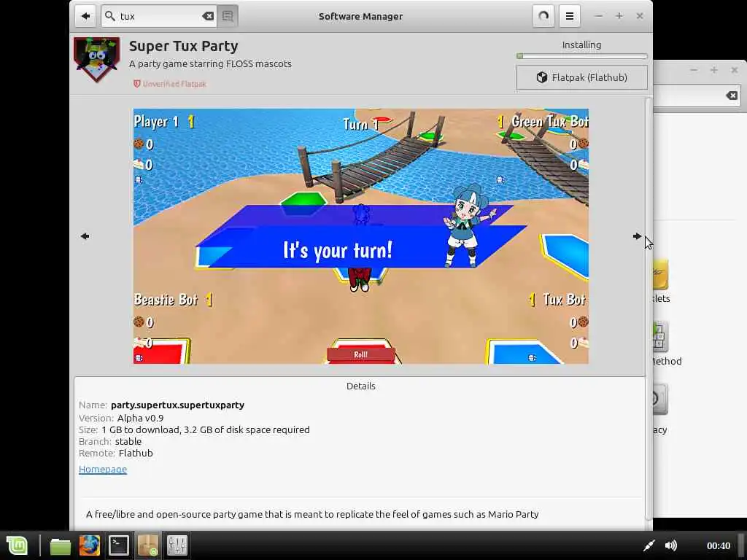Click the network tray icon
Image resolution: width=747 pixels, height=560 pixels.
pyautogui.click(x=649, y=545)
